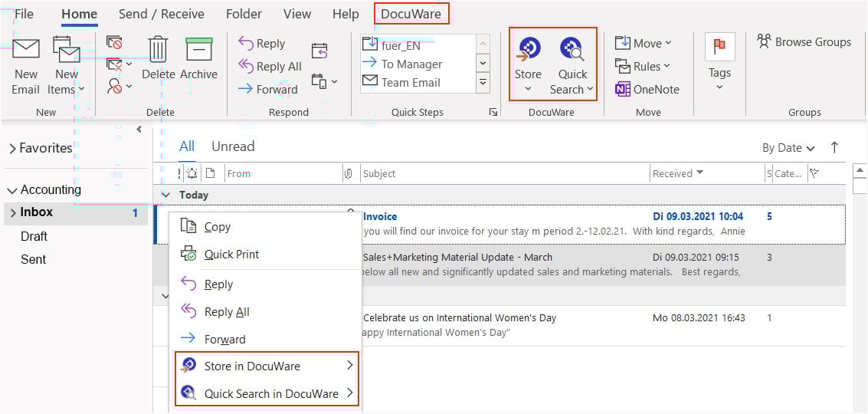Select the To Manager quick step

(411, 64)
